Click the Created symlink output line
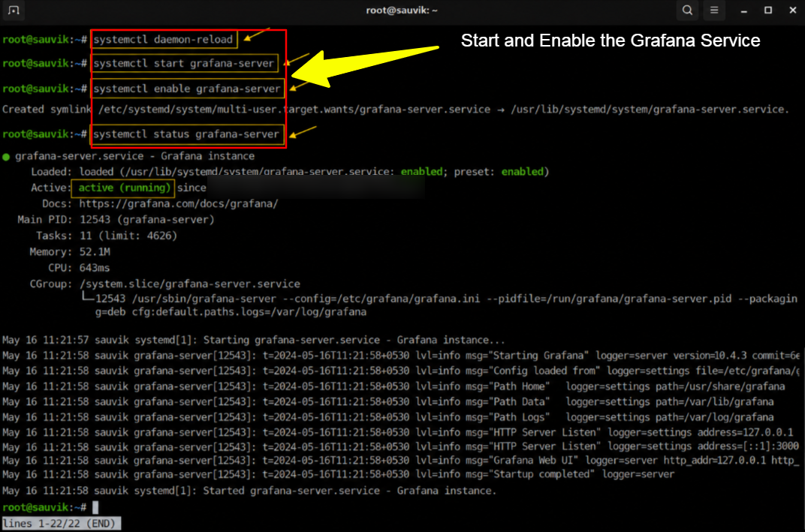Image resolution: width=805 pixels, height=532 pixels. (395, 110)
